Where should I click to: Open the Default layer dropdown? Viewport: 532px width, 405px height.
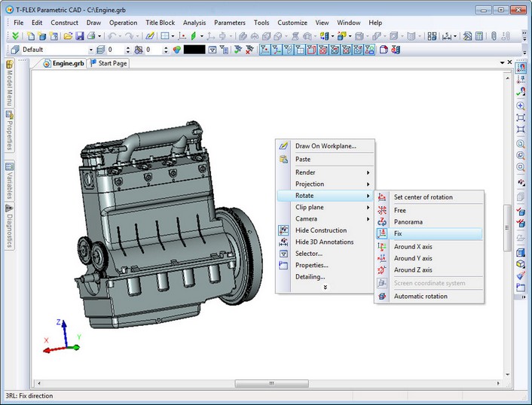pos(90,50)
